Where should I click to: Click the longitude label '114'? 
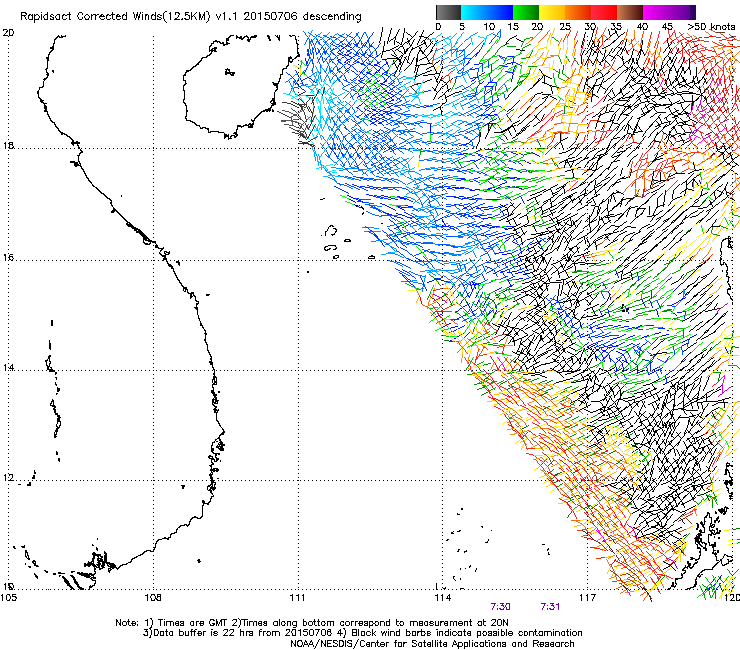point(442,598)
